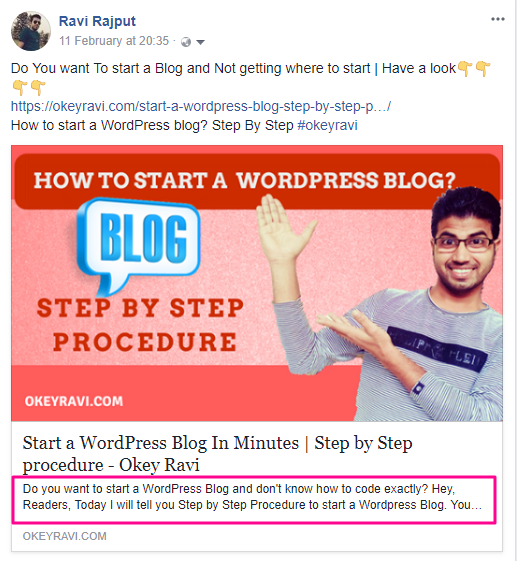The width and height of the screenshot is (517, 561).
Task: Click the OKEYRAVI.COM domain under the preview
Action: pos(65,536)
